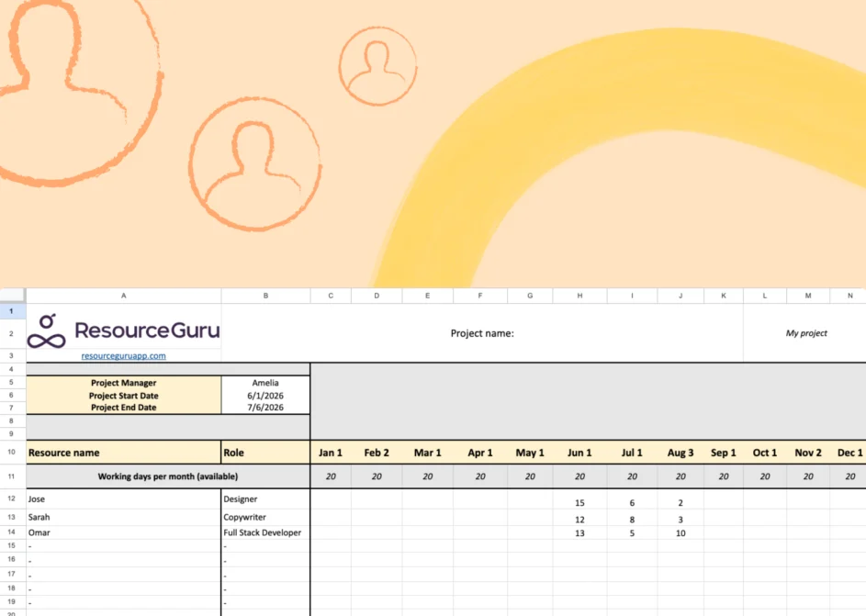This screenshot has height=616, width=866.
Task: Click the 'Role' header cell
Action: coord(265,453)
